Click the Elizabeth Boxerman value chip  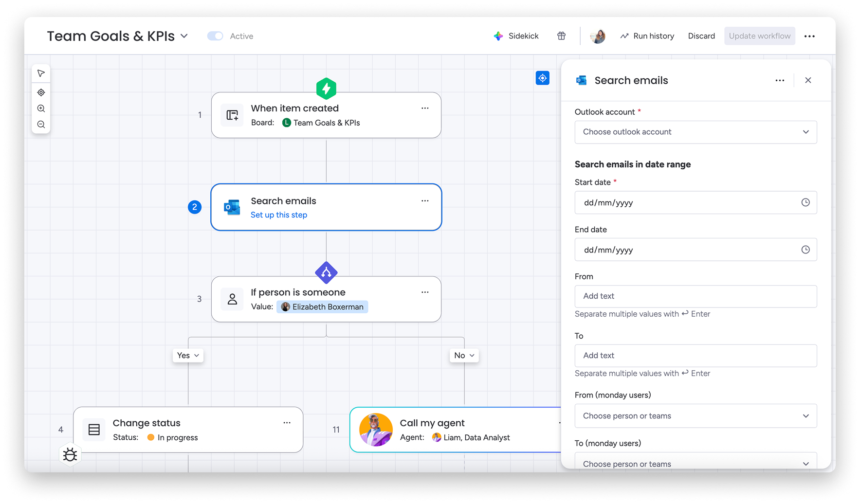coord(322,307)
